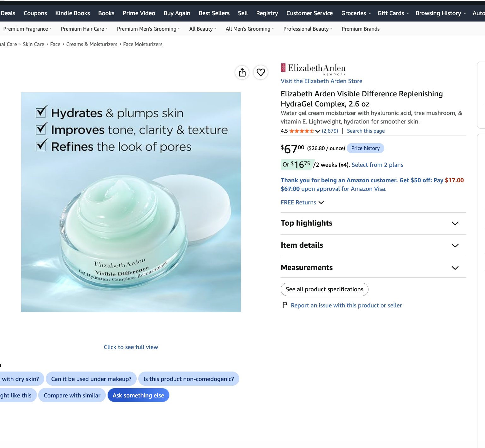Expand the Item details section
Viewport: 485px width, 448px height.
coord(373,245)
